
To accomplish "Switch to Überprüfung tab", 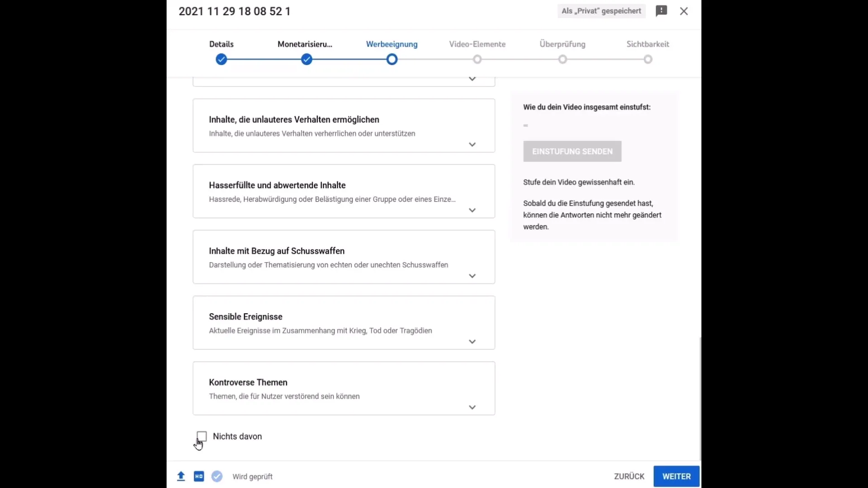I will [x=562, y=58].
